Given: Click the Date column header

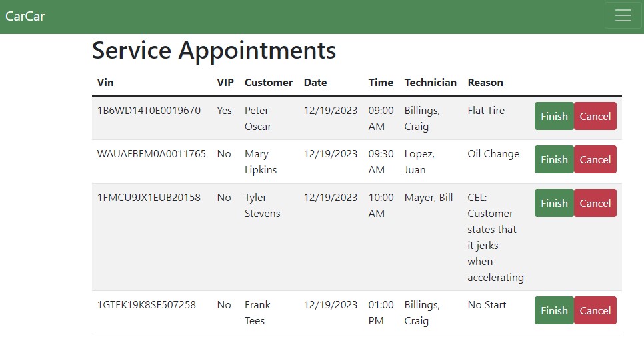Looking at the screenshot, I should pos(315,83).
